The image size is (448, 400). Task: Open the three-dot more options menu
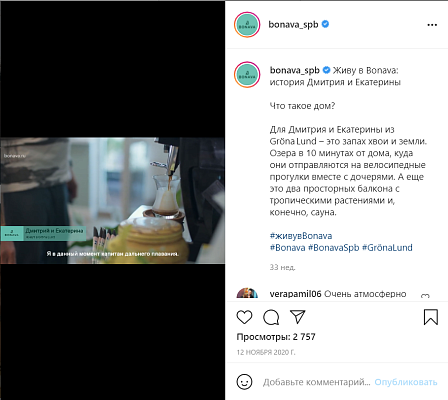click(x=432, y=25)
